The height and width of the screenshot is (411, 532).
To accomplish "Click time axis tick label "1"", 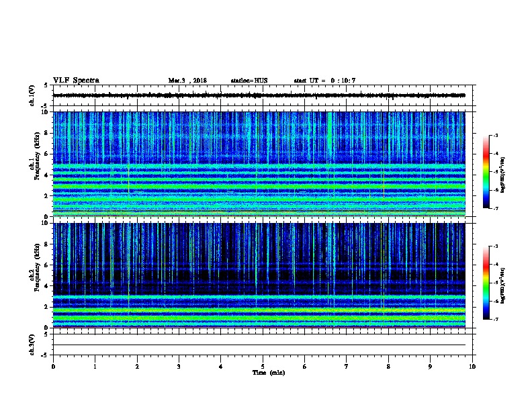I will point(95,367).
